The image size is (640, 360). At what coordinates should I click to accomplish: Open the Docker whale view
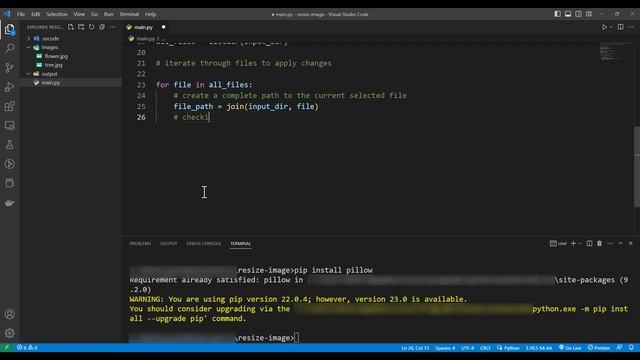tap(9, 203)
